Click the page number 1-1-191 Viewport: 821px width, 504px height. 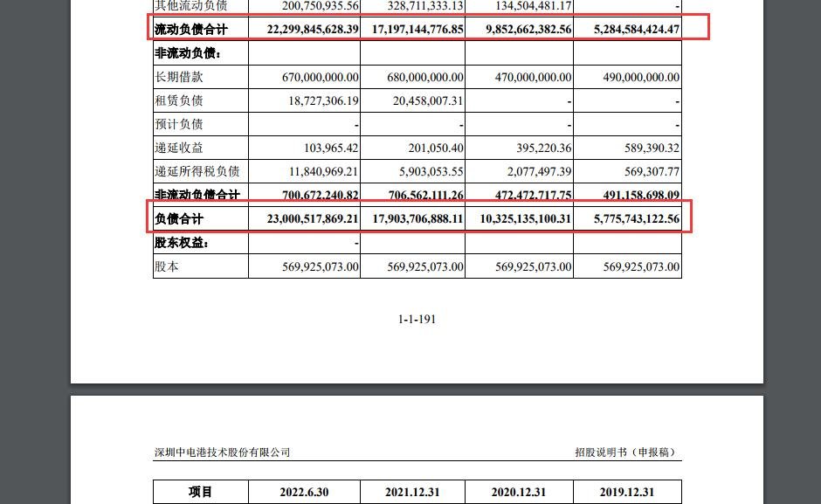(x=416, y=319)
